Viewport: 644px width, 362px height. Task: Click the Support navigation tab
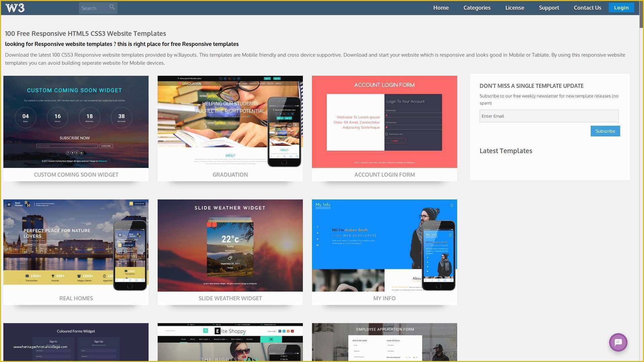pos(548,7)
